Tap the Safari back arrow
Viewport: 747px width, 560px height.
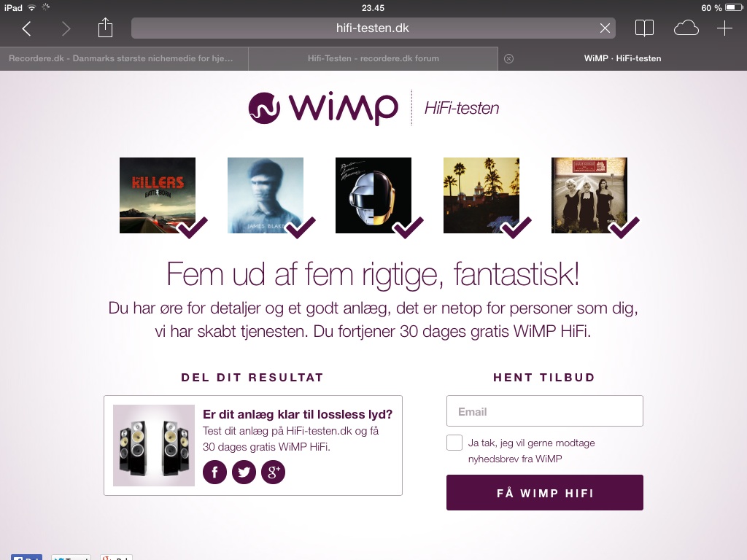(x=27, y=28)
